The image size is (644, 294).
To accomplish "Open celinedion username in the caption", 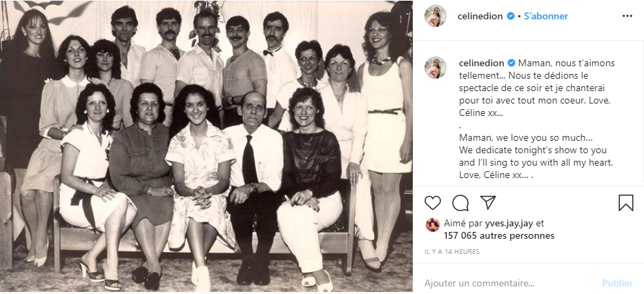I will (481, 63).
